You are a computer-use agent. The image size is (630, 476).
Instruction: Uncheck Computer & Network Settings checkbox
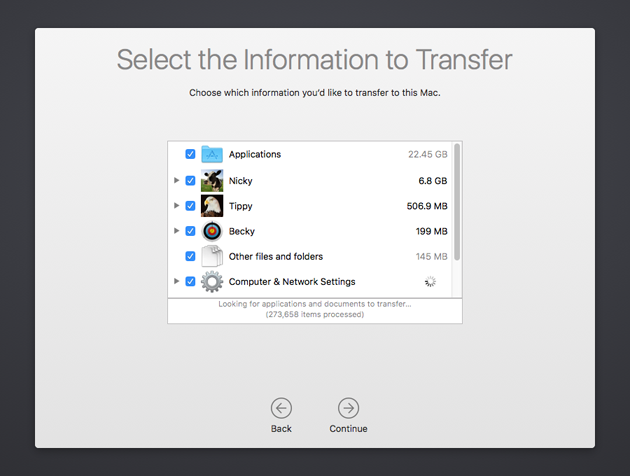[x=190, y=282]
